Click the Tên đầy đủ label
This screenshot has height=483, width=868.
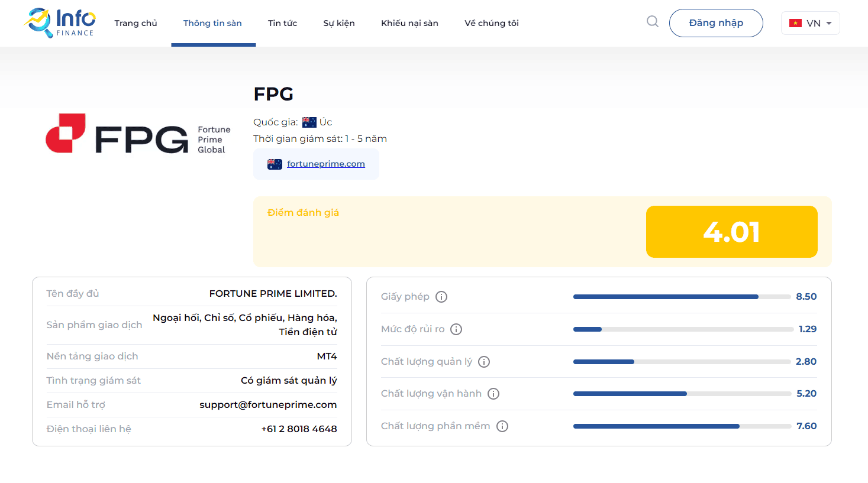pos(73,294)
